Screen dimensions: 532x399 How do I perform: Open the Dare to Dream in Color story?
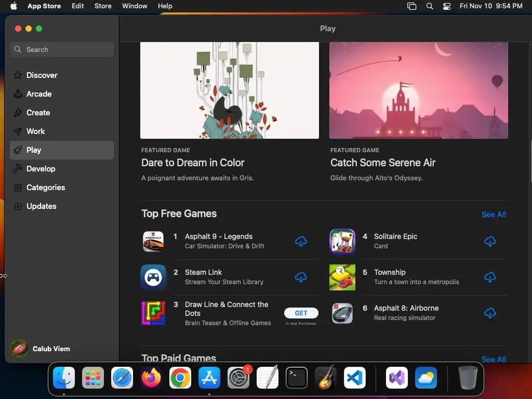[x=193, y=163]
